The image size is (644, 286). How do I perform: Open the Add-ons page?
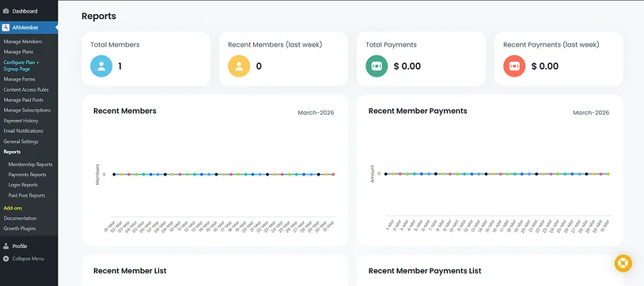[13, 208]
